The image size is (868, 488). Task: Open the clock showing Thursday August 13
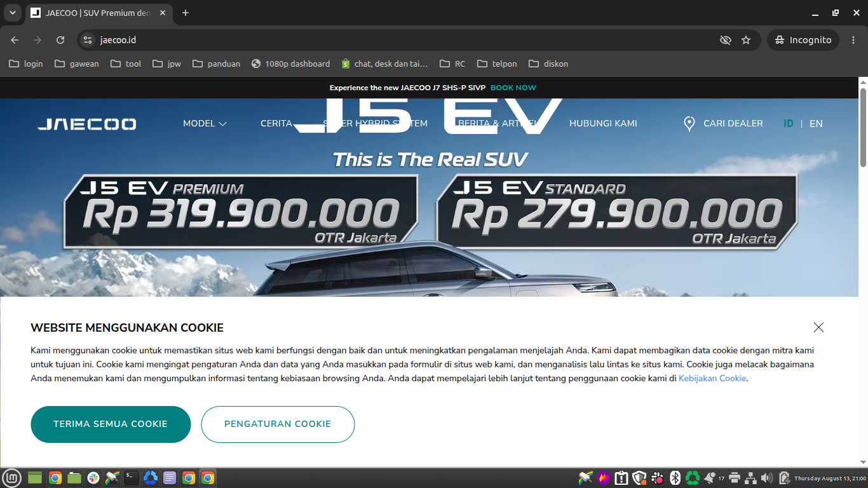tap(830, 478)
